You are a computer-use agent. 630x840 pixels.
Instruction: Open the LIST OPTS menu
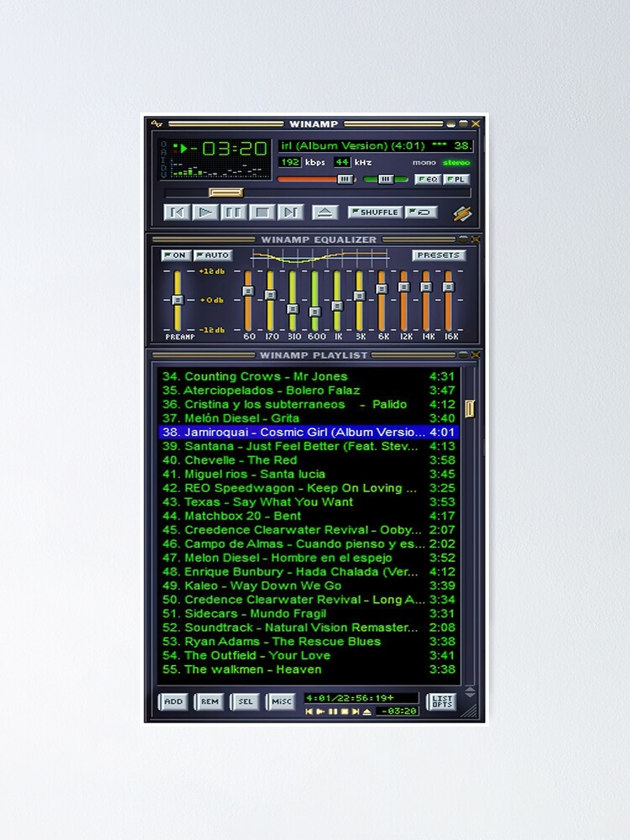coord(442,701)
